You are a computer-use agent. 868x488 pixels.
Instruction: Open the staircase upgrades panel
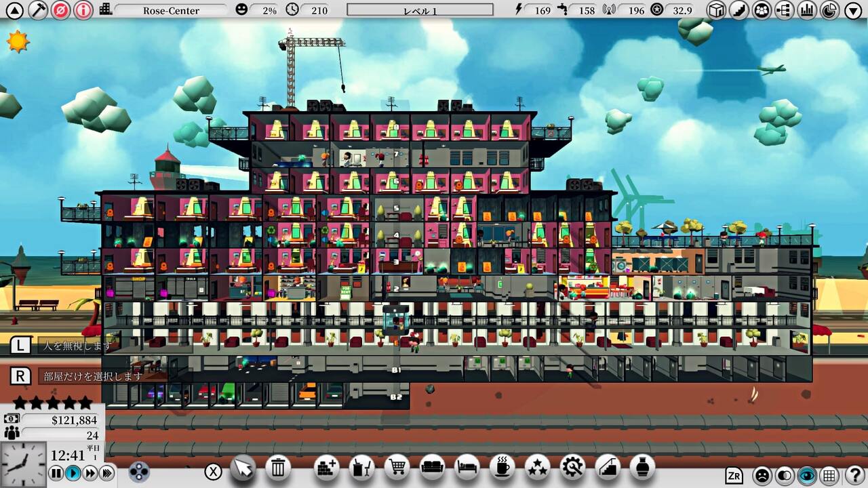[x=739, y=10]
